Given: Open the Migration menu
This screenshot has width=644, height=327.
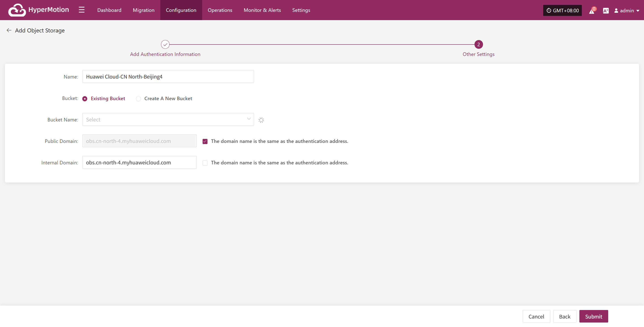Looking at the screenshot, I should pos(144,10).
